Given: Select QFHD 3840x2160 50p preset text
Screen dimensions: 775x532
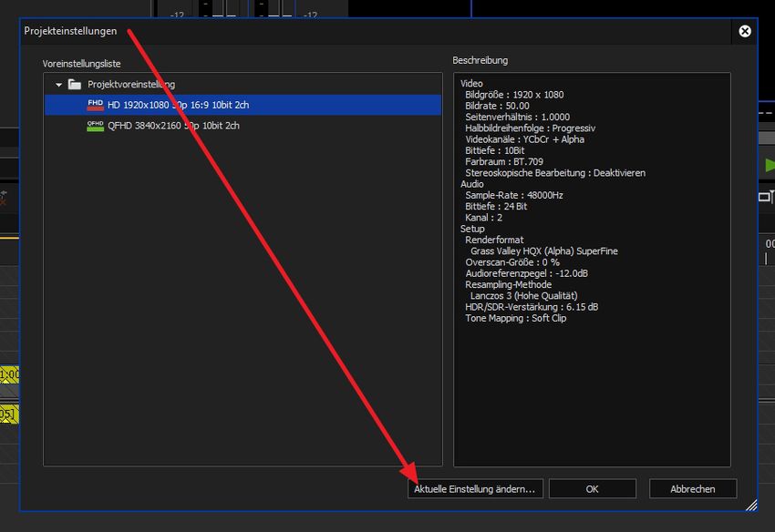Looking at the screenshot, I should [173, 126].
